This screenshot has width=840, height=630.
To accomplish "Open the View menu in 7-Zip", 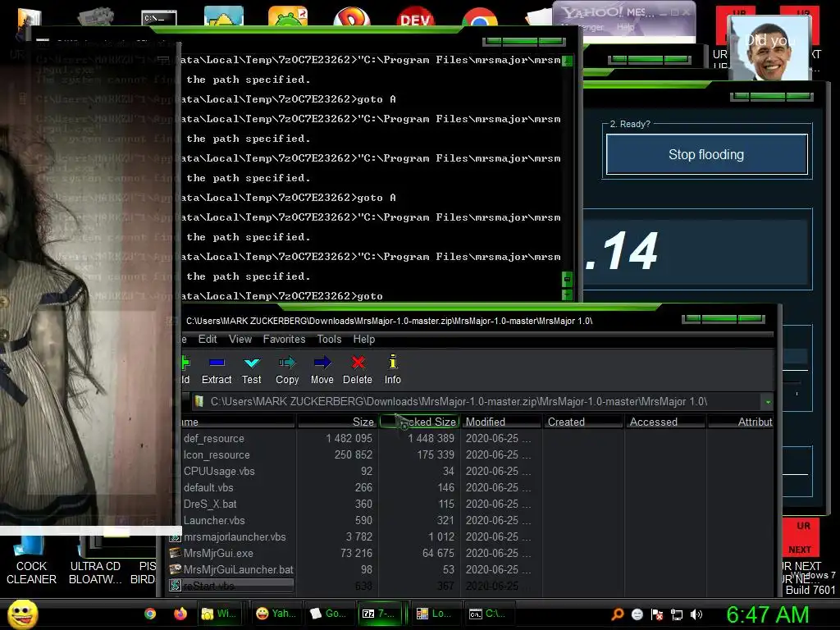I will [x=240, y=339].
